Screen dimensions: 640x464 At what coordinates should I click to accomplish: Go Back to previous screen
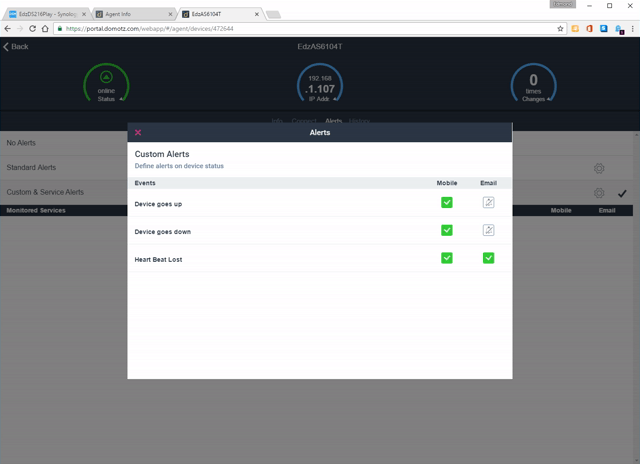[16, 47]
